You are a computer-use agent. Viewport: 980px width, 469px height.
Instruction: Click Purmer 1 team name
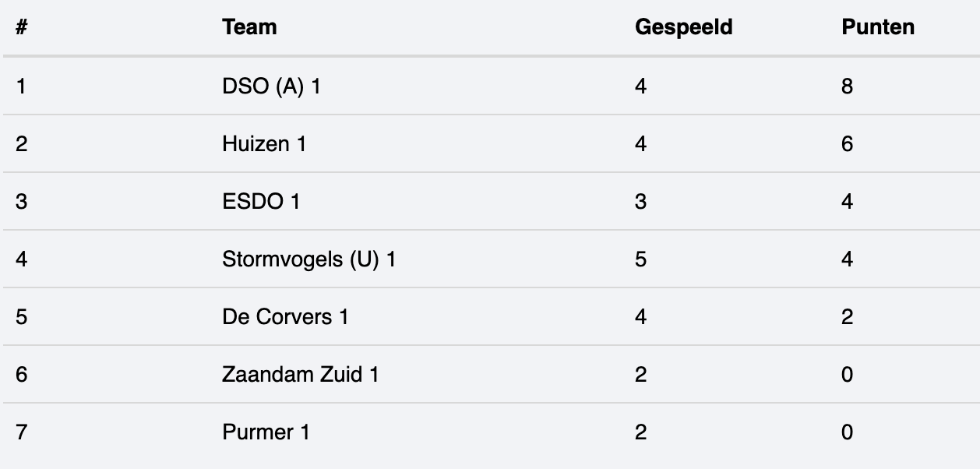(x=266, y=432)
